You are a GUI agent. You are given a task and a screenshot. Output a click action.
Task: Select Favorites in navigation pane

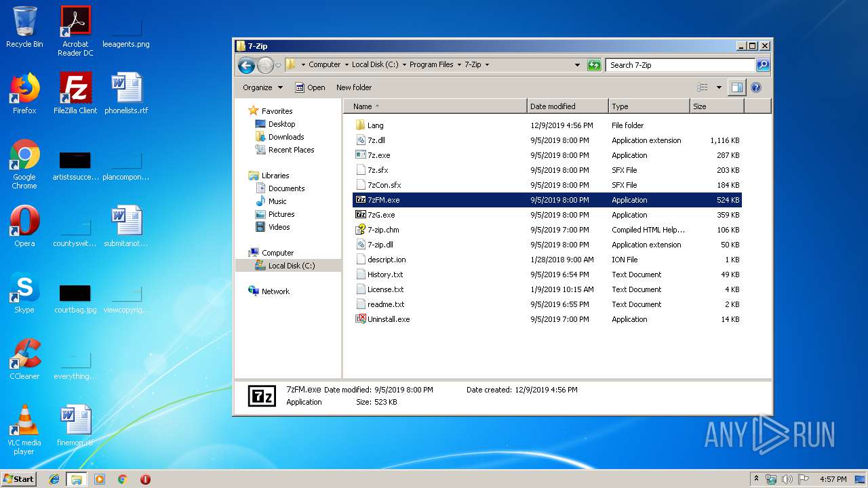pyautogui.click(x=277, y=111)
